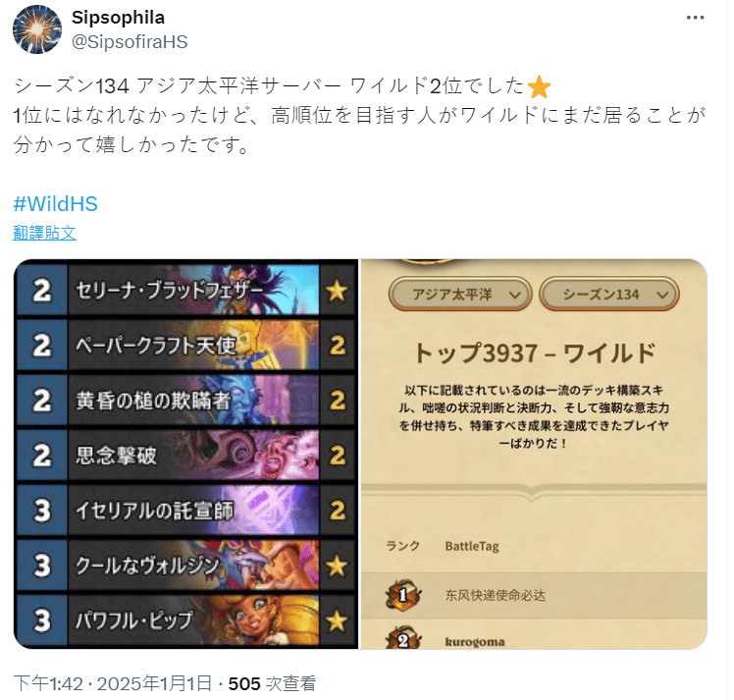Click the post timestamp 下午1:42 · 2025年1月1日
This screenshot has height=700, width=734.
click(x=112, y=683)
